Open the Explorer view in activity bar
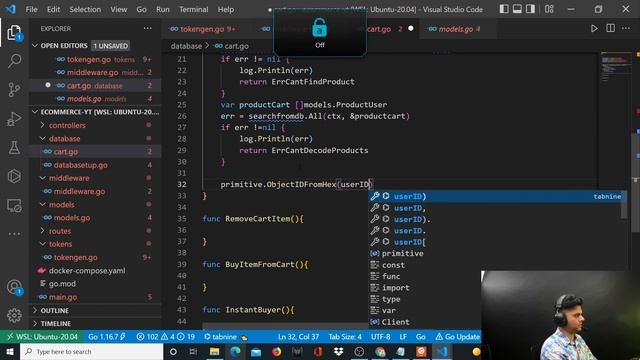640x360 pixels. 14,33
